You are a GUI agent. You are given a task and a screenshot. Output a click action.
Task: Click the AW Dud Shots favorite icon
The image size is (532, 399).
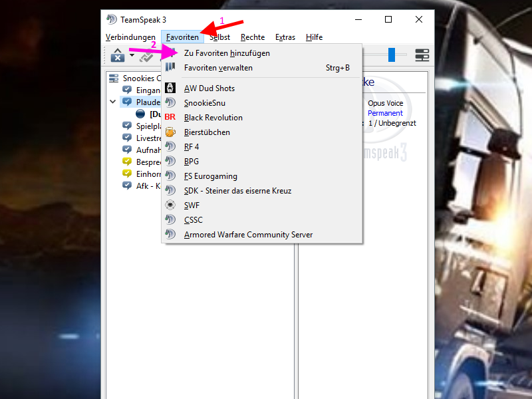point(170,88)
